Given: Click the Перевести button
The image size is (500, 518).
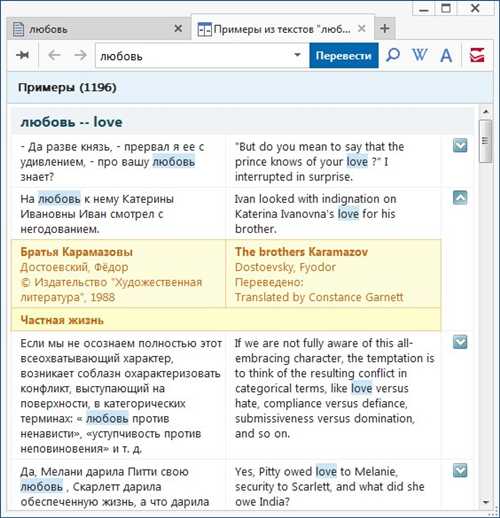Looking at the screenshot, I should 344,55.
